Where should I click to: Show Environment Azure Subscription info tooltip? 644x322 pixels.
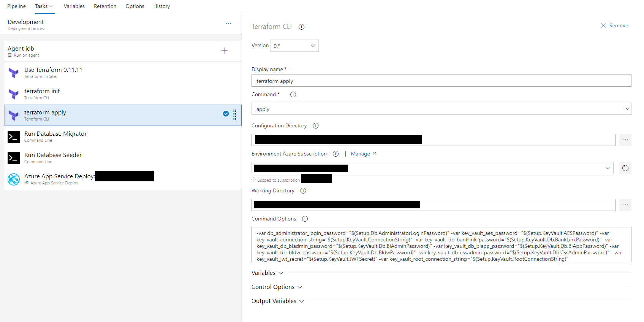click(335, 154)
